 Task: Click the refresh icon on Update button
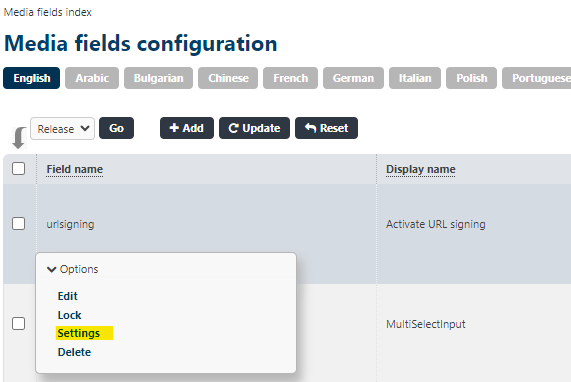coord(233,128)
